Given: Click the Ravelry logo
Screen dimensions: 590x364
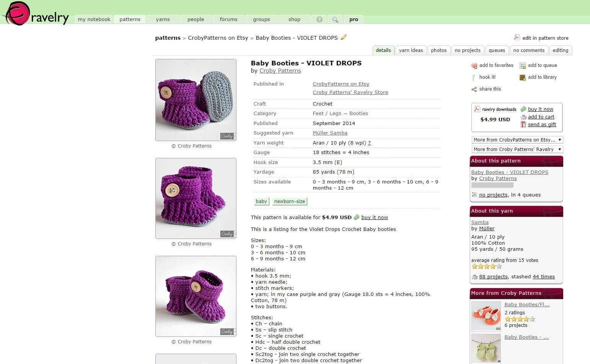Looking at the screenshot, I should coord(36,13).
